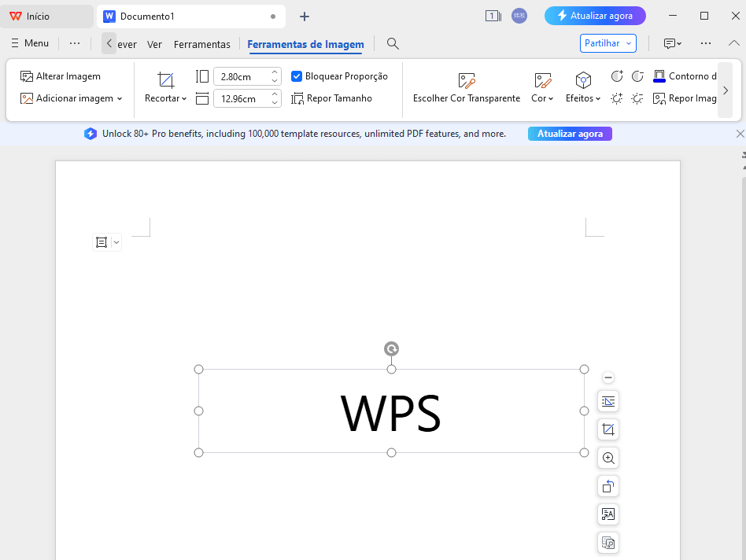Decrease contrast icon in ribbon

point(637,76)
